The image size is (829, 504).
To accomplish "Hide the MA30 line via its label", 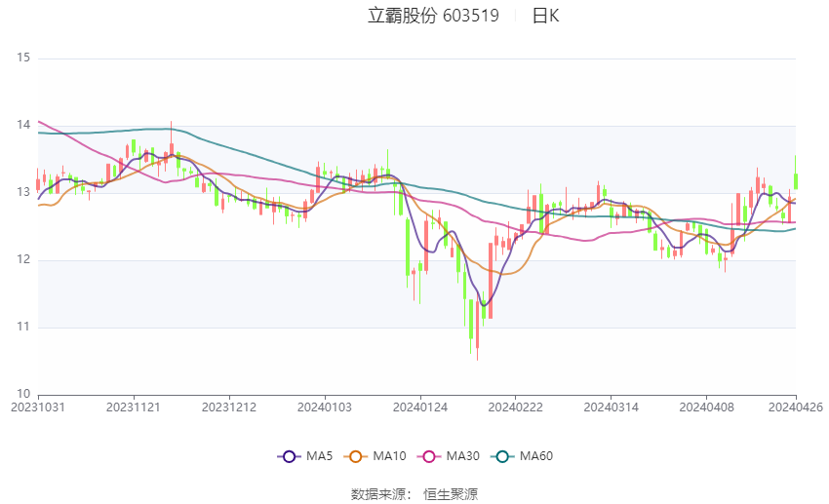I will [x=462, y=456].
